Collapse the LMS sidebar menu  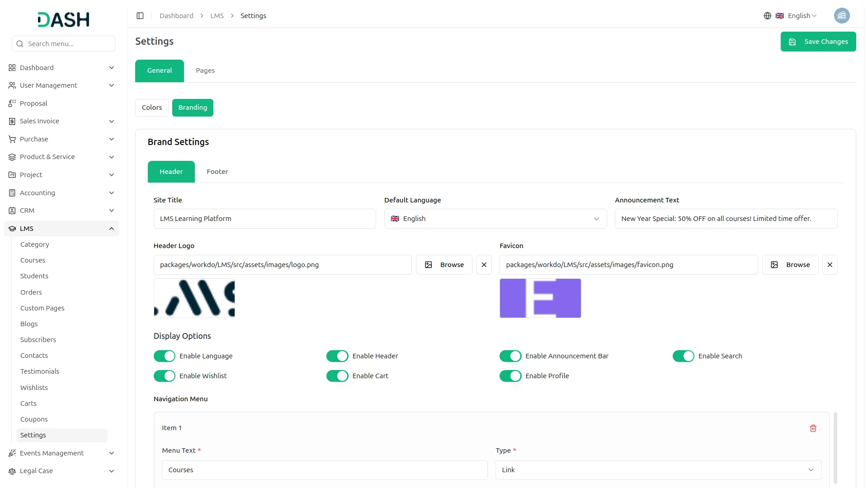click(x=111, y=229)
